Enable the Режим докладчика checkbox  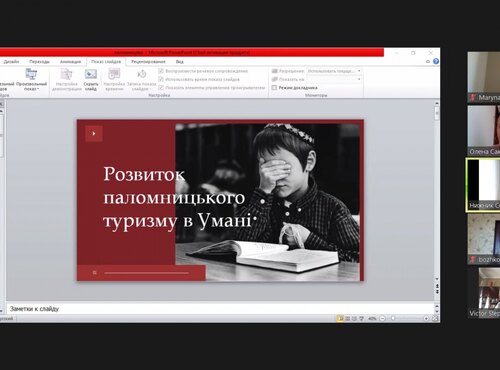274,88
